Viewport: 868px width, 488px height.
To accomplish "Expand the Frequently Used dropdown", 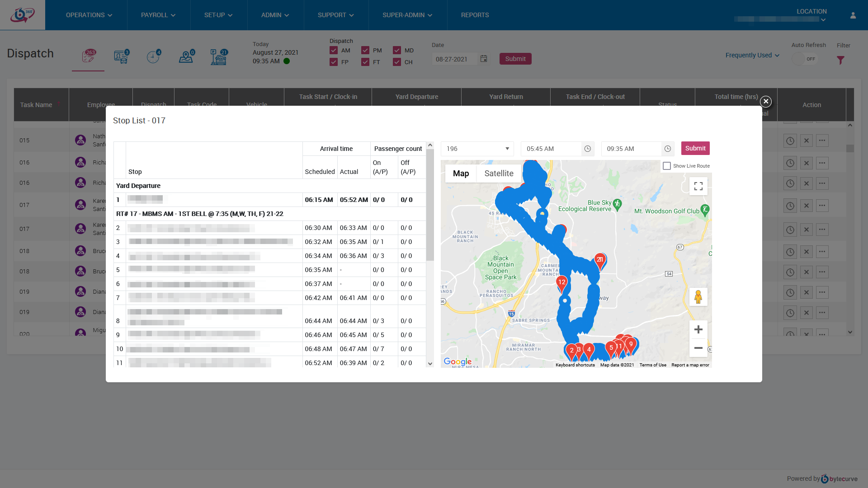I will [x=752, y=55].
